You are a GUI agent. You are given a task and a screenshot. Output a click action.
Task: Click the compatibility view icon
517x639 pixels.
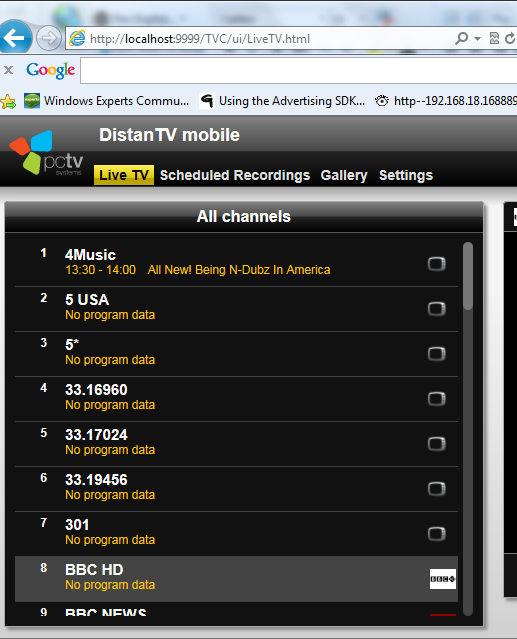pyautogui.click(x=494, y=38)
